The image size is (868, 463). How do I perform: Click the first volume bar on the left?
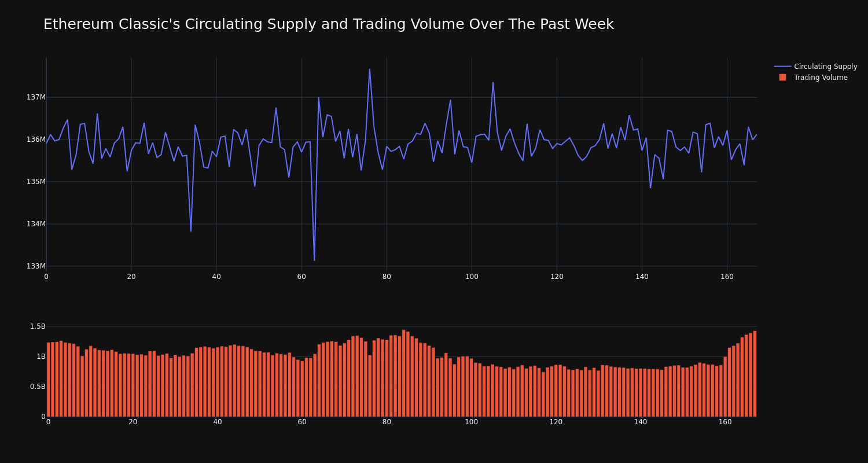[x=48, y=380]
